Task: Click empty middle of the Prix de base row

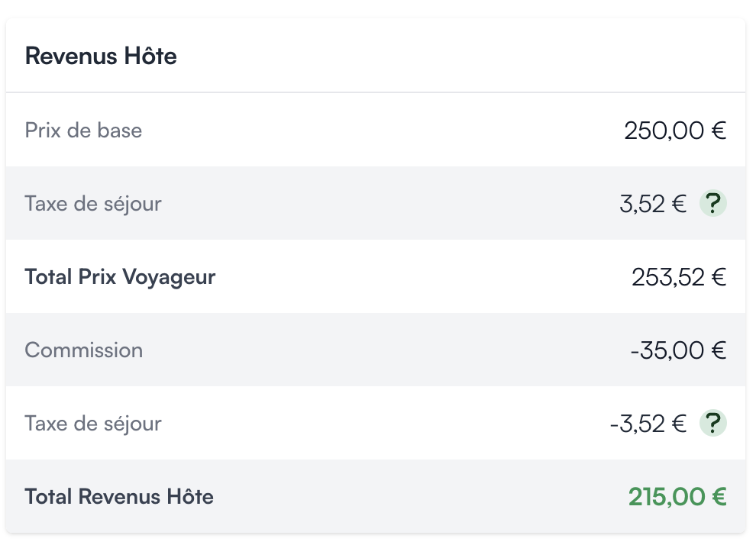Action: [376, 130]
